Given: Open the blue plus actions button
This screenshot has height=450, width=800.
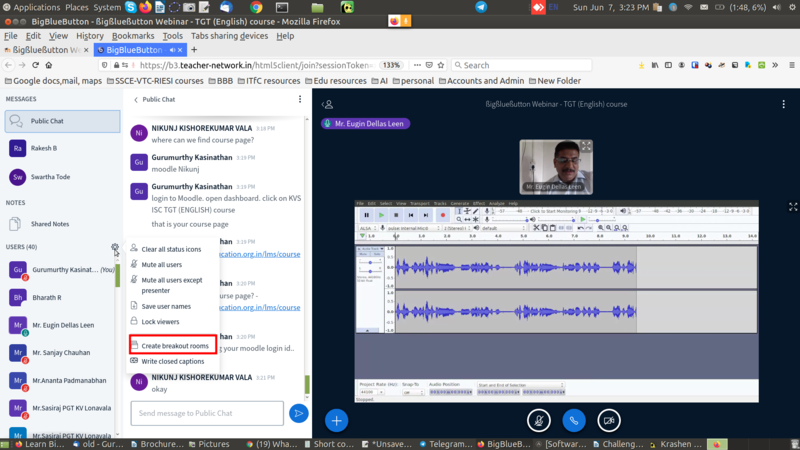Looking at the screenshot, I should click(x=336, y=420).
